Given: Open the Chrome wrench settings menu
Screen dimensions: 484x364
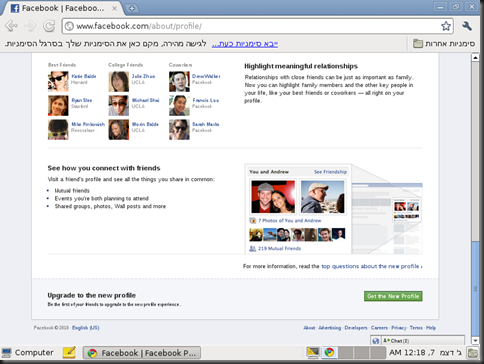Looking at the screenshot, I should 467,26.
